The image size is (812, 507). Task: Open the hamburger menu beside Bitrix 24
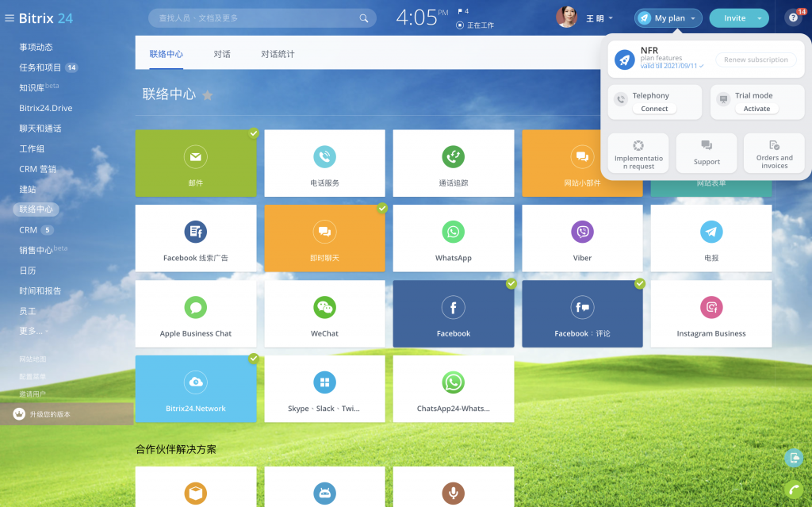click(x=10, y=18)
